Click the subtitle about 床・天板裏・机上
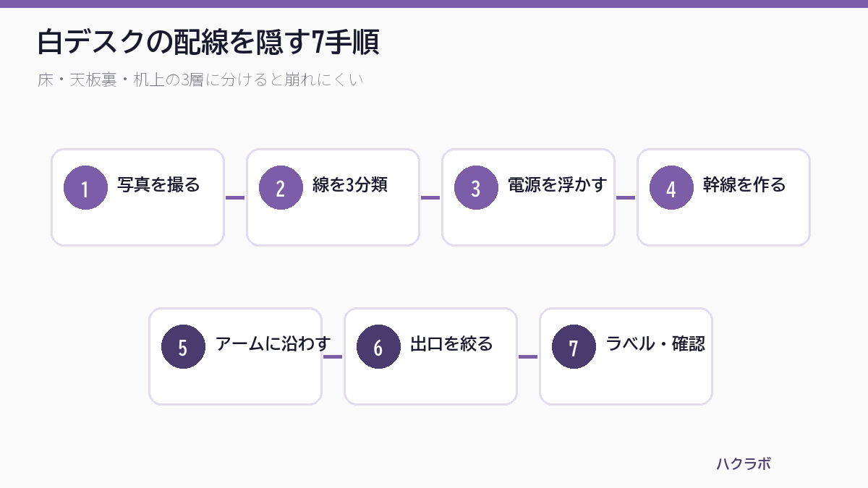The width and height of the screenshot is (868, 488). [x=200, y=80]
